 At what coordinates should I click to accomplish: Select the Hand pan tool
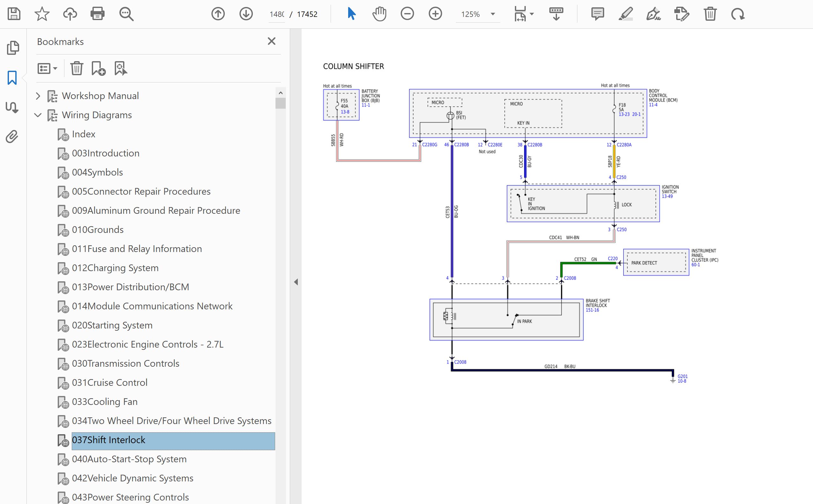[379, 14]
